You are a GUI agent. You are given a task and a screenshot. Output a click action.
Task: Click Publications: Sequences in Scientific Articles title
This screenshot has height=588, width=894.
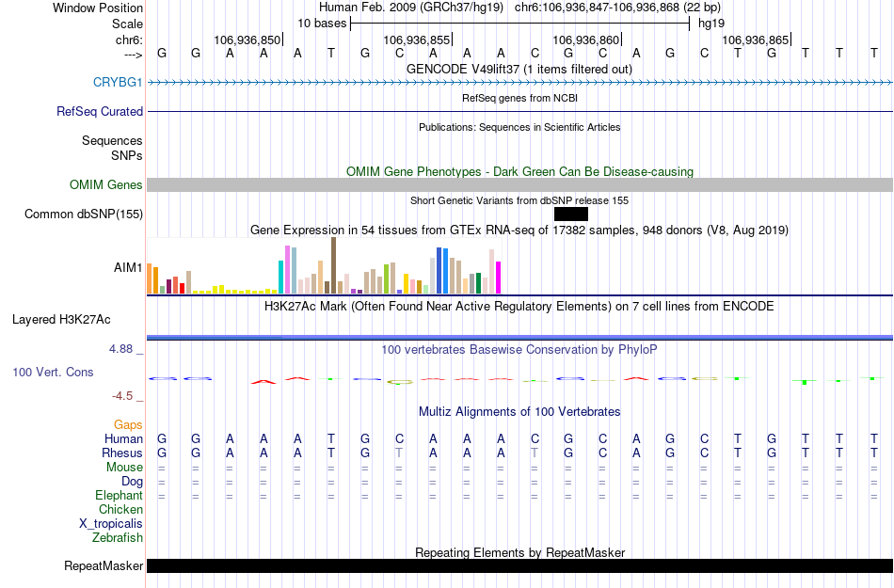point(519,127)
